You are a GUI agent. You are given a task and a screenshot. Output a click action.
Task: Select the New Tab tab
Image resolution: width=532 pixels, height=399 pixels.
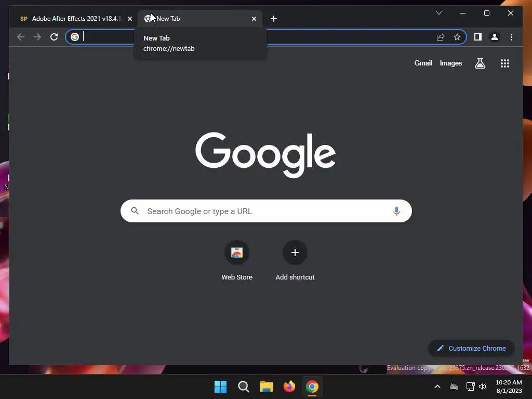pyautogui.click(x=199, y=19)
